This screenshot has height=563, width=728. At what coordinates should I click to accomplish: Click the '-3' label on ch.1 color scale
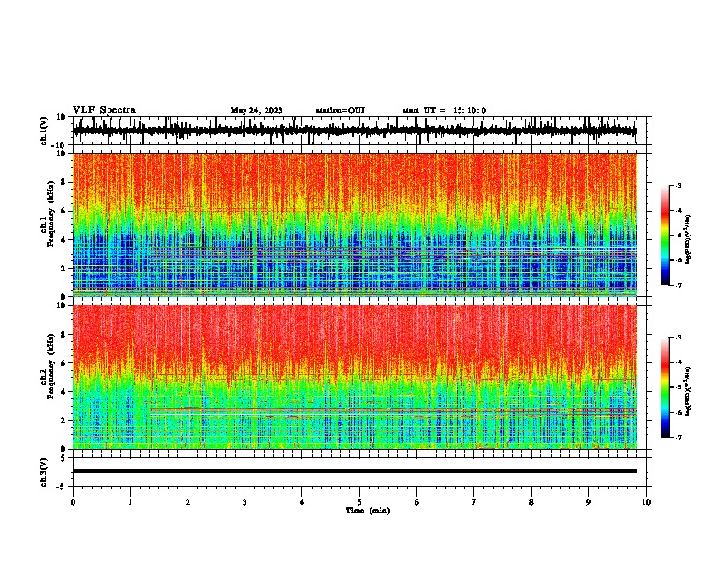pos(678,185)
